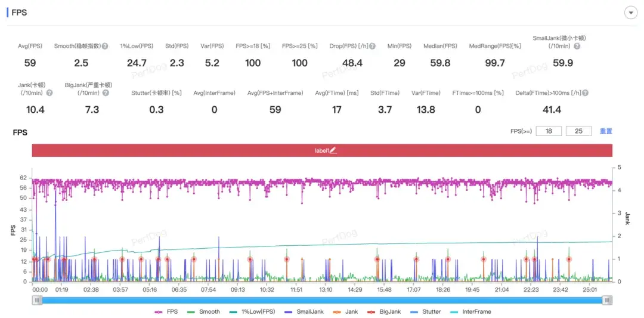Click the InterFrame legend item

pos(470,311)
